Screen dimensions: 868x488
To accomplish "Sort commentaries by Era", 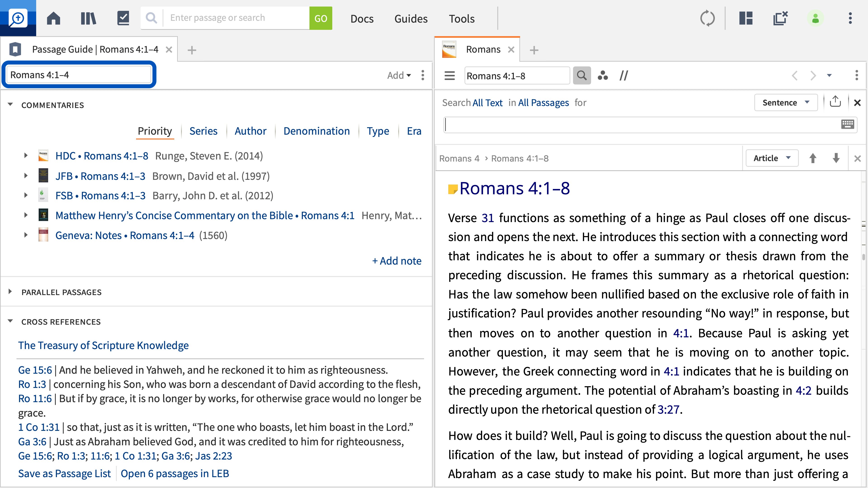I will (414, 131).
